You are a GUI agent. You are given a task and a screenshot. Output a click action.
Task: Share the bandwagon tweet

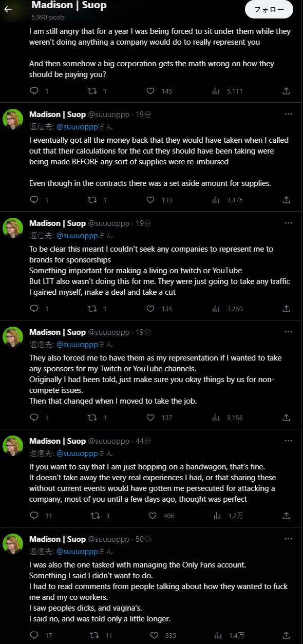287,516
